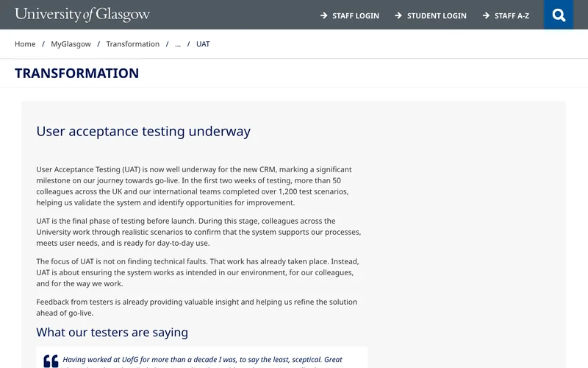Click the User acceptance testing underway heading
588x368 pixels.
point(143,132)
